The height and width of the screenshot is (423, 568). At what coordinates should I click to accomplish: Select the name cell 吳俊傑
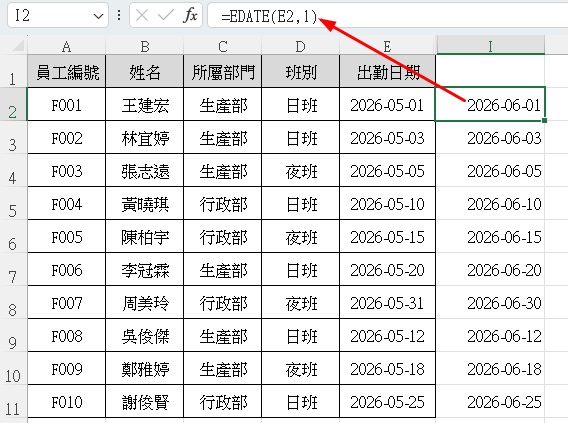[145, 335]
